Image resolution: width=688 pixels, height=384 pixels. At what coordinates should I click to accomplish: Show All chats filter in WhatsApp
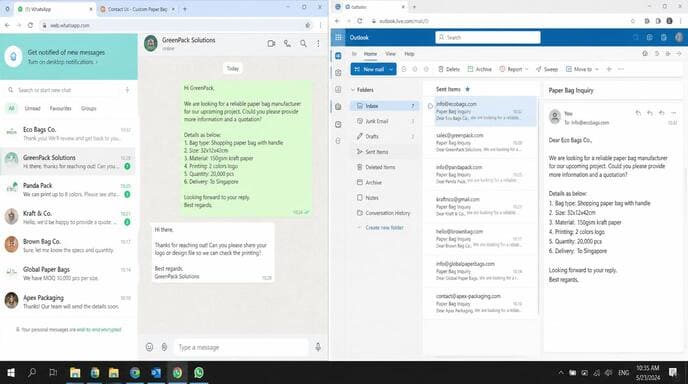(11, 108)
